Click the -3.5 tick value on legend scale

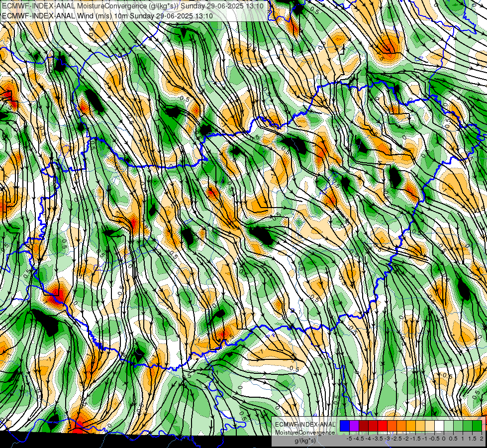click(x=378, y=439)
